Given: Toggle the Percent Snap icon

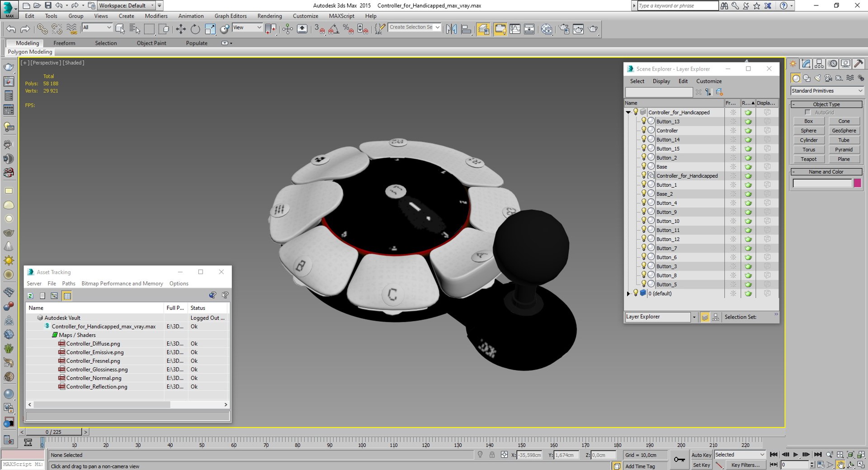Looking at the screenshot, I should pos(349,29).
